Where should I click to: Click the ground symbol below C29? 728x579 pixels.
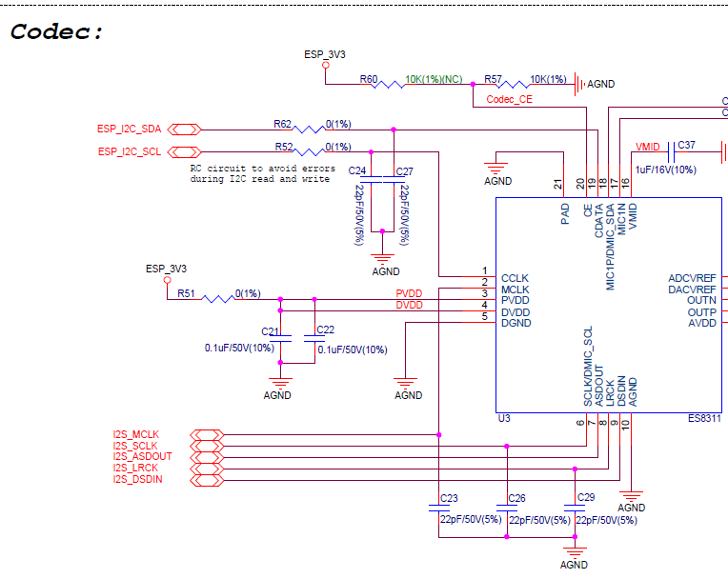[575, 552]
